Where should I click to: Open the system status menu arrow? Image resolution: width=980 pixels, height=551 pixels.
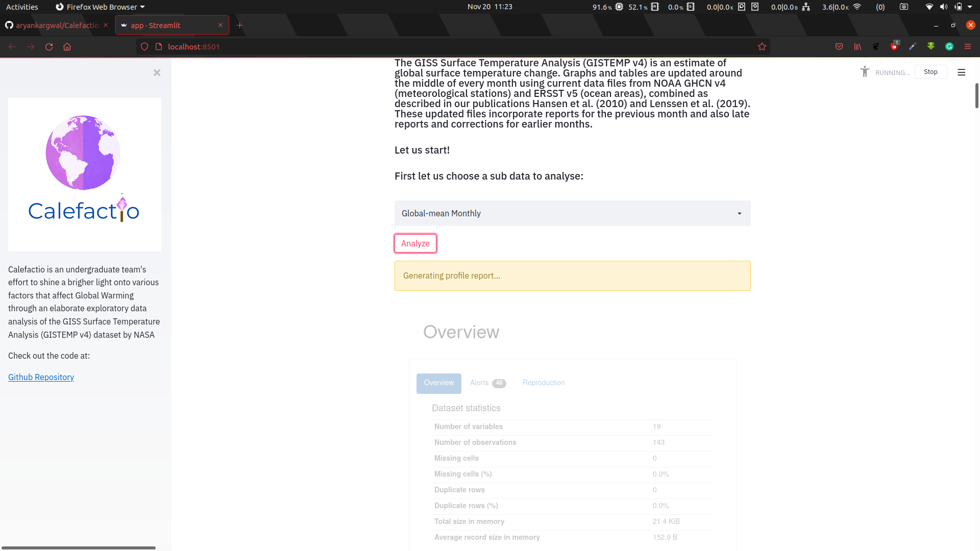(970, 7)
